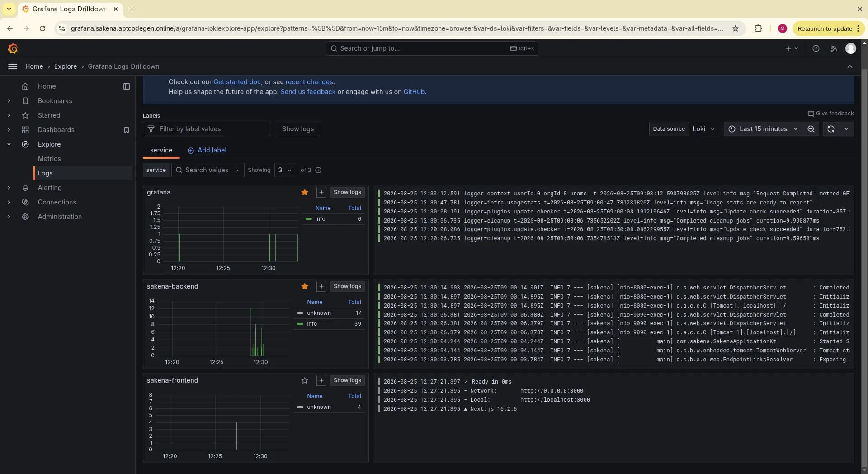Collapse the Explore section
Screen dimensions: 868x474
click(x=9, y=144)
